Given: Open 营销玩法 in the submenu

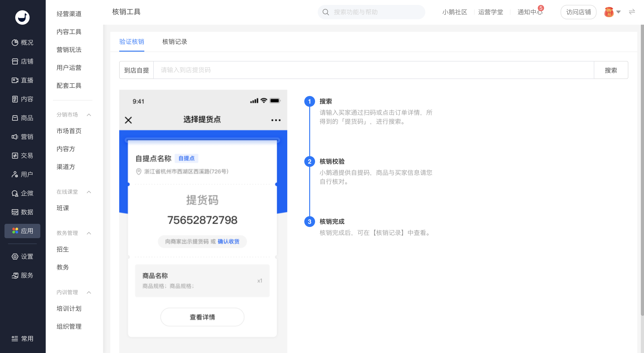Looking at the screenshot, I should pyautogui.click(x=69, y=50).
